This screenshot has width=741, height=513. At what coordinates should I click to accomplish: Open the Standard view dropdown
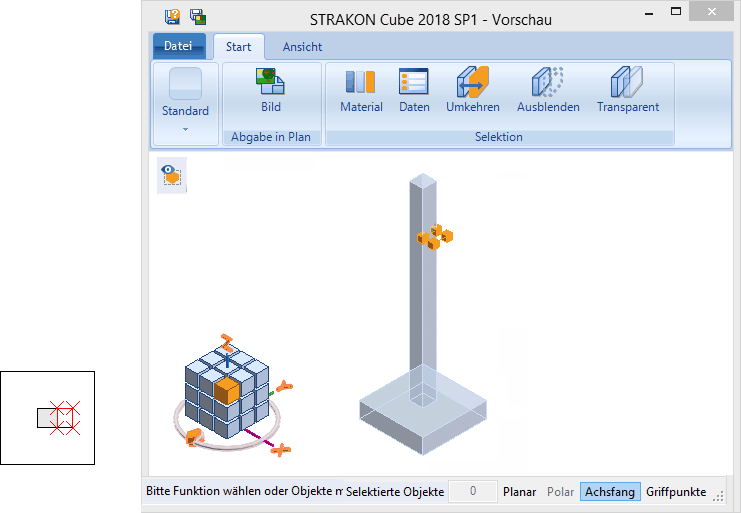[186, 103]
